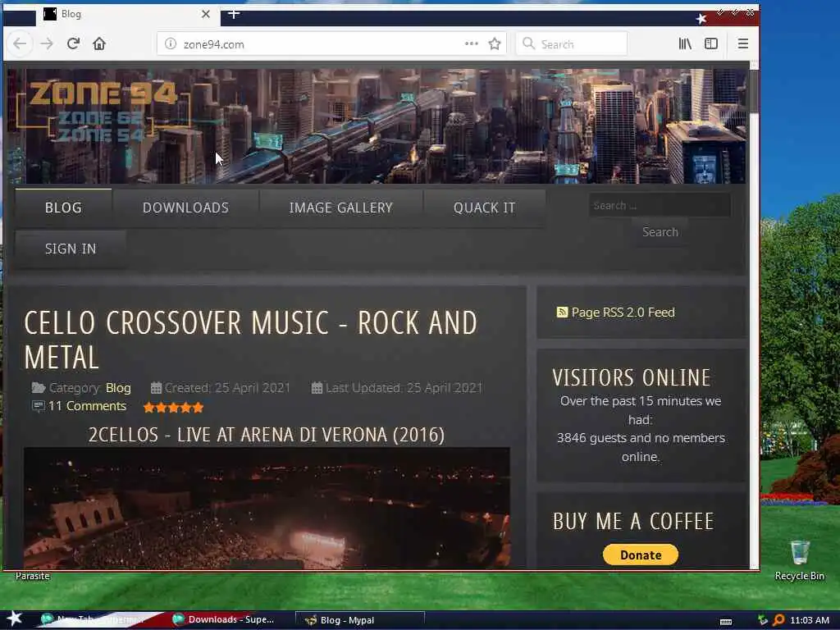Click the page vertical scrollbar

pos(754,315)
